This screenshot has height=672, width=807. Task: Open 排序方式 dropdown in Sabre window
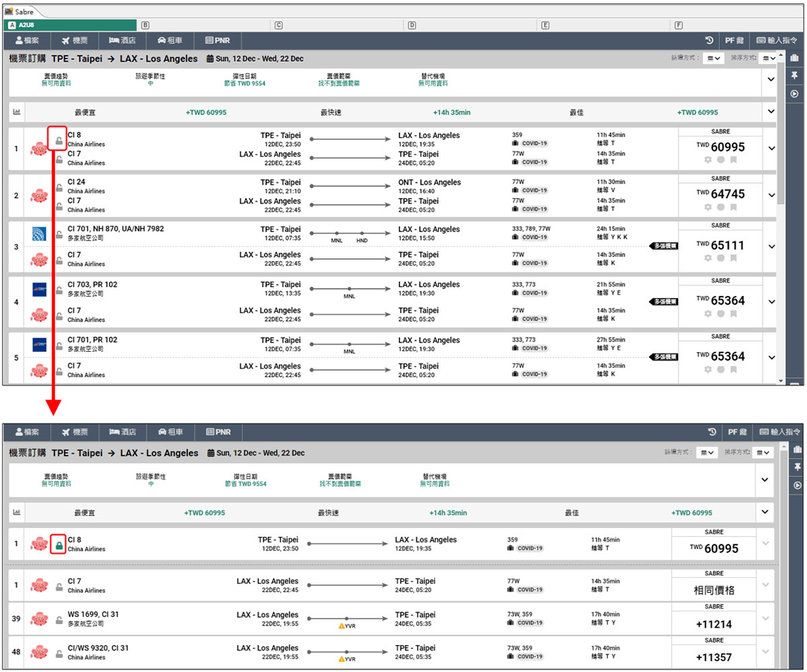[x=769, y=59]
